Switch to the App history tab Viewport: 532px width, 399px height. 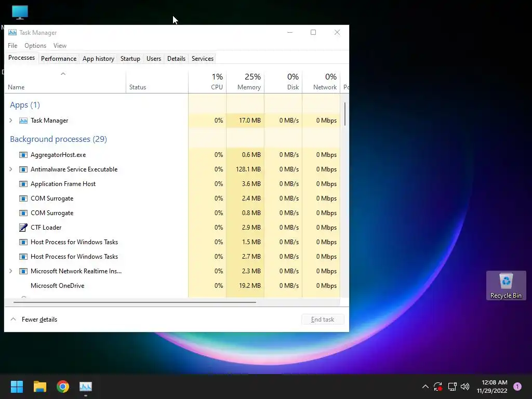pos(98,59)
